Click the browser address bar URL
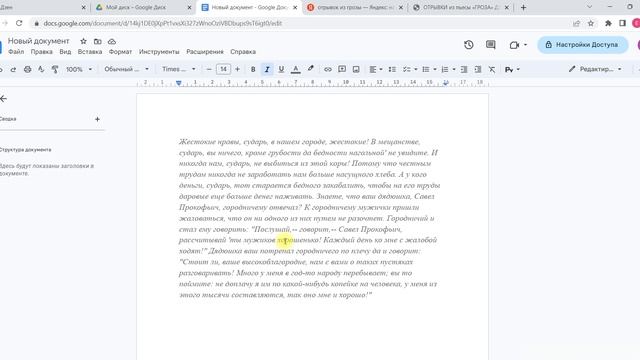This screenshot has width=640, height=360. point(162,23)
